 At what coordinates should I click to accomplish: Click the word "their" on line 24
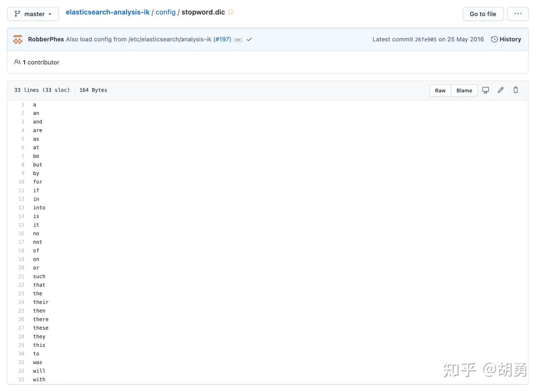tap(41, 302)
